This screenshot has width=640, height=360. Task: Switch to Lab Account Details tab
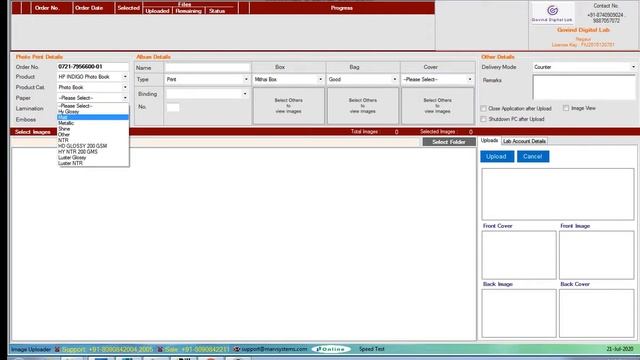point(524,141)
